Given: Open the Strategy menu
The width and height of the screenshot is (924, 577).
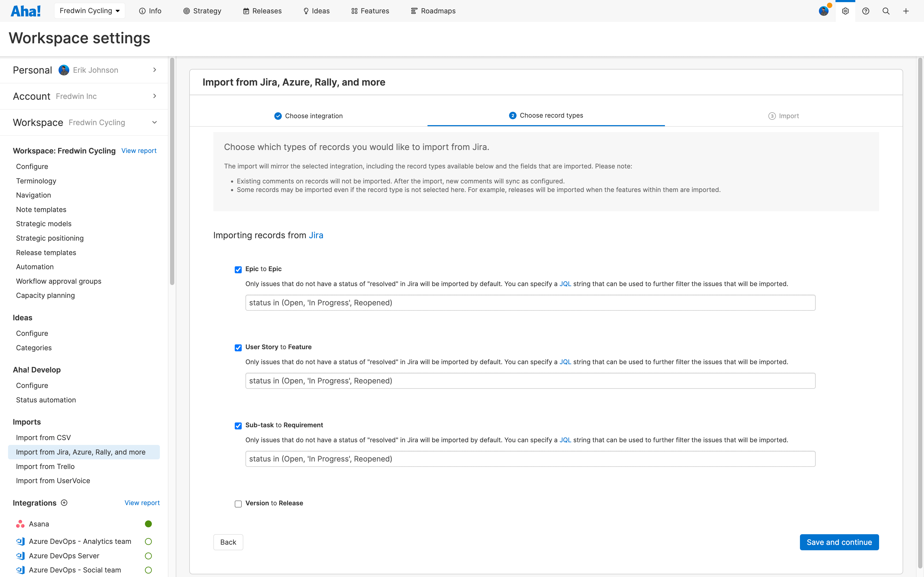Looking at the screenshot, I should click(202, 11).
